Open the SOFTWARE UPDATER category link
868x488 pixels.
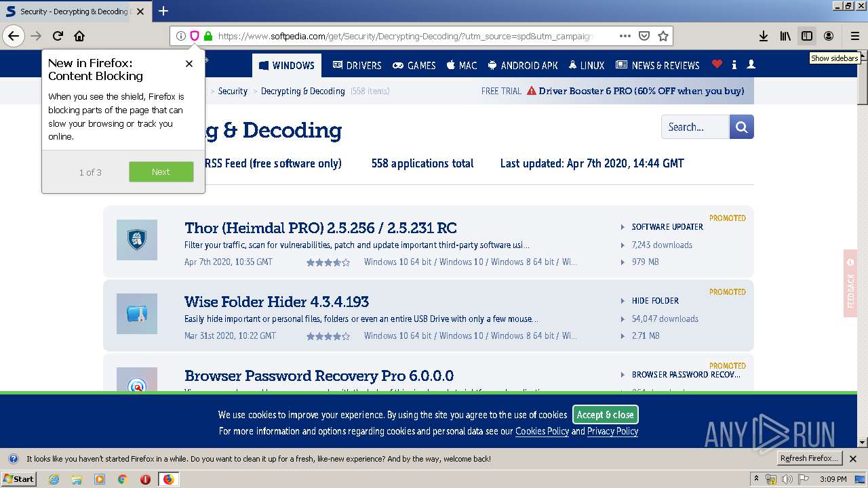[x=667, y=227]
